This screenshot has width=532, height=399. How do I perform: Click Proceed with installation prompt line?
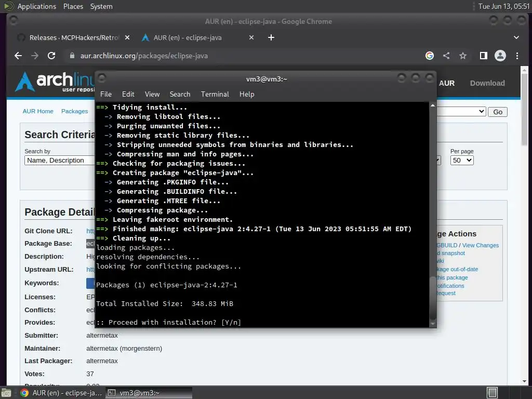[x=169, y=322]
